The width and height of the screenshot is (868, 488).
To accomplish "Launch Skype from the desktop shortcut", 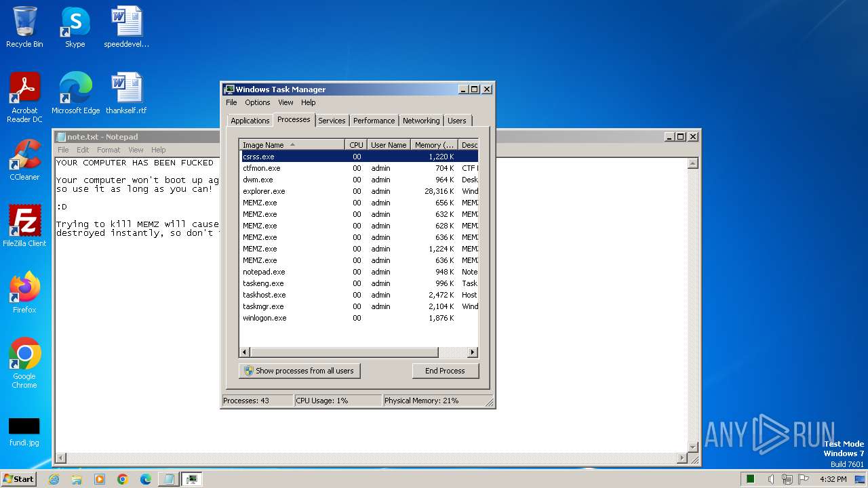I will pyautogui.click(x=75, y=27).
